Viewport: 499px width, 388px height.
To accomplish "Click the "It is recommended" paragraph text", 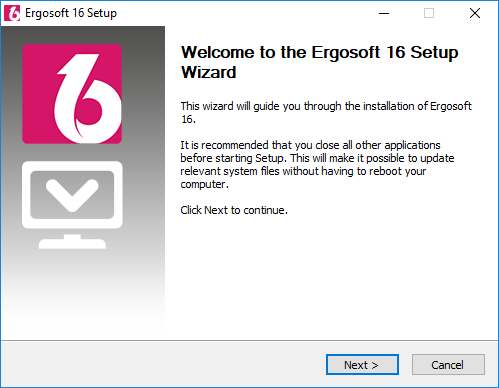I will tap(317, 164).
